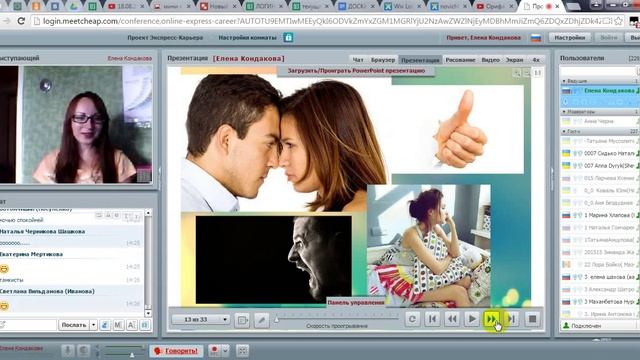
Task: Toggle the microphone icon in bottom bar
Action: pos(68,351)
